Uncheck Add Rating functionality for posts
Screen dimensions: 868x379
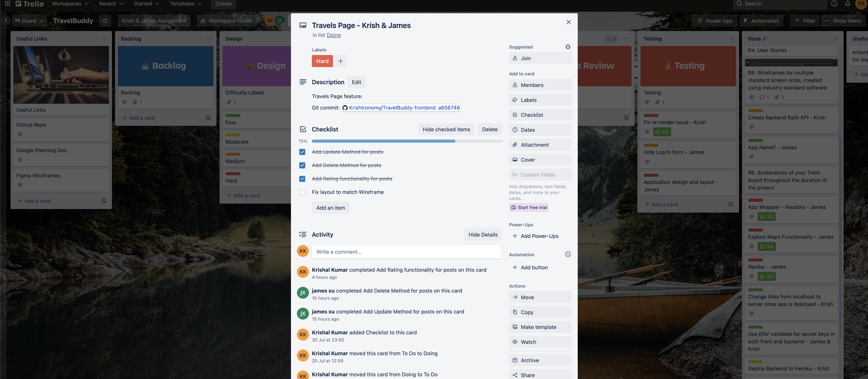[x=302, y=179]
